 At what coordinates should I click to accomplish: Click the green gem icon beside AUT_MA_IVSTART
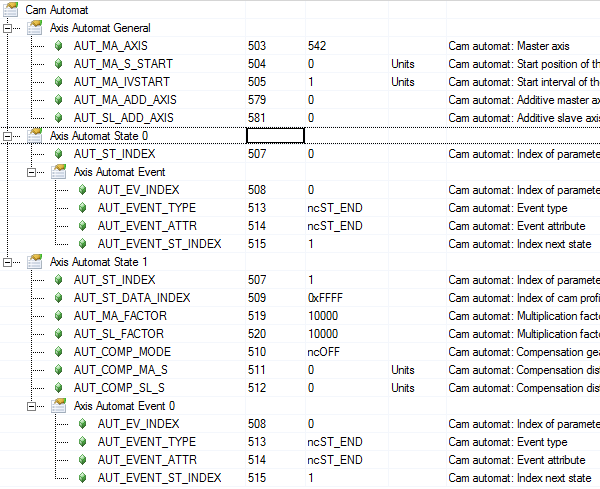pos(59,82)
